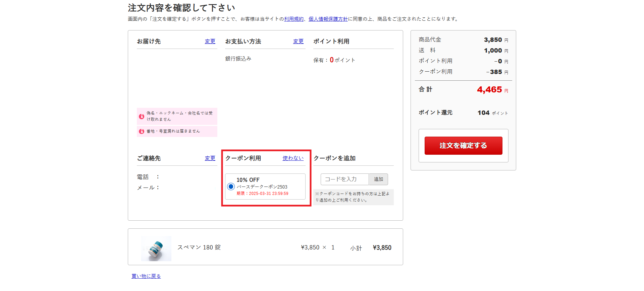Focus the コードを入力 coupon code field
This screenshot has width=644, height=291.
point(344,179)
